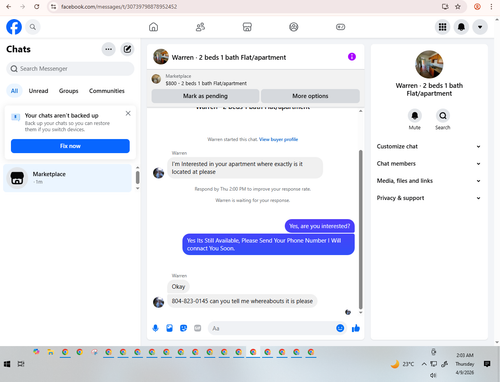Click the "Yes, are you interested?" message
500x382 pixels.
click(320, 226)
